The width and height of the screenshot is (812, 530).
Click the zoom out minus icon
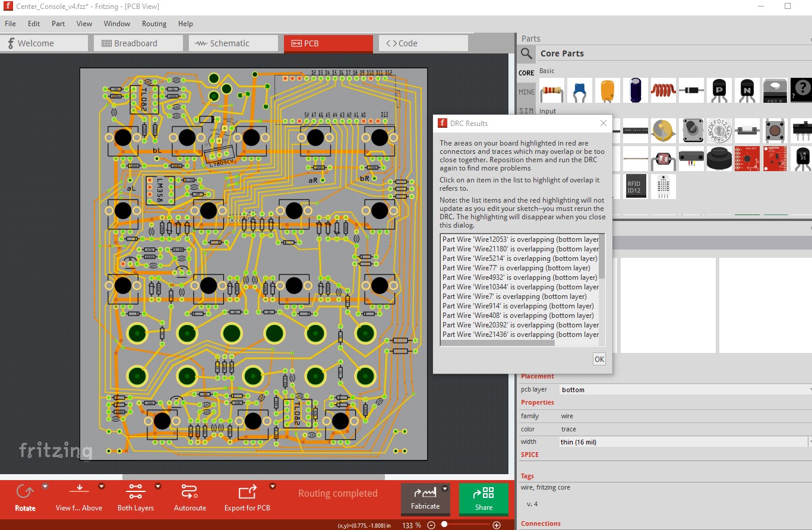431,525
